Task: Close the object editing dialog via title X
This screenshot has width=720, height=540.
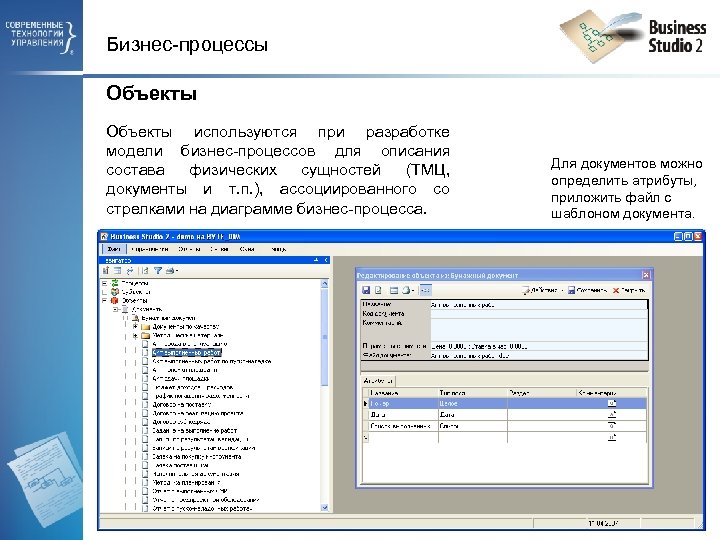Action: click(646, 275)
